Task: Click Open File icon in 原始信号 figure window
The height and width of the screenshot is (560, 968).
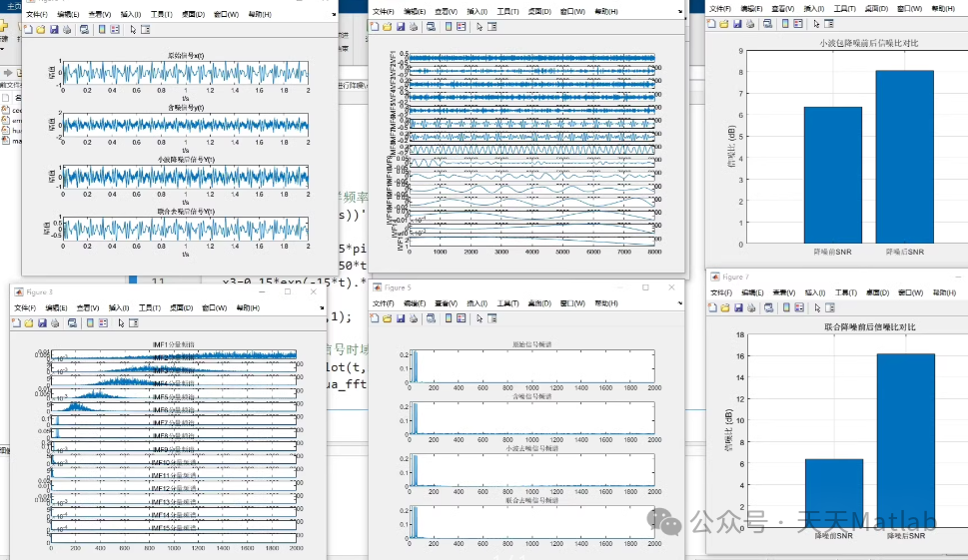Action: point(41,30)
